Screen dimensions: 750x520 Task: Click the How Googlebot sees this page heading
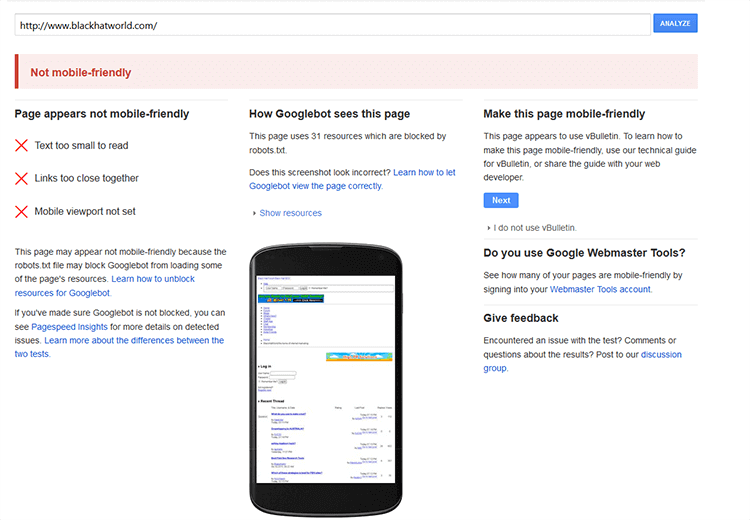[x=329, y=114]
